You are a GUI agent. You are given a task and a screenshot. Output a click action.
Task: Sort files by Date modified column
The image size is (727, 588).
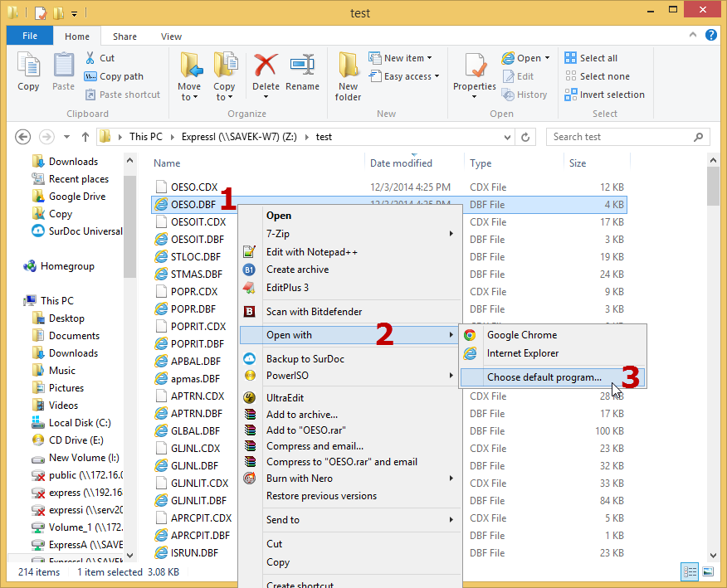coord(401,163)
